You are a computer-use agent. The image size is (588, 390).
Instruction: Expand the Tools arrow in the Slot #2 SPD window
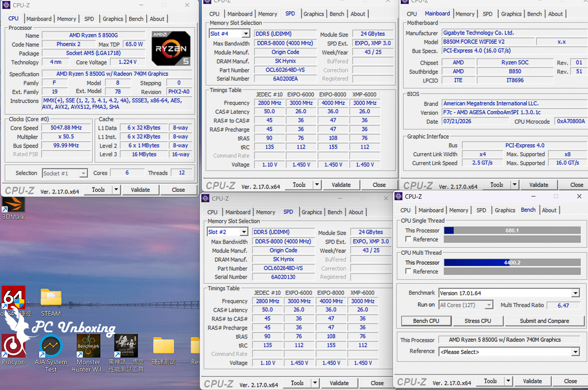[x=315, y=383]
